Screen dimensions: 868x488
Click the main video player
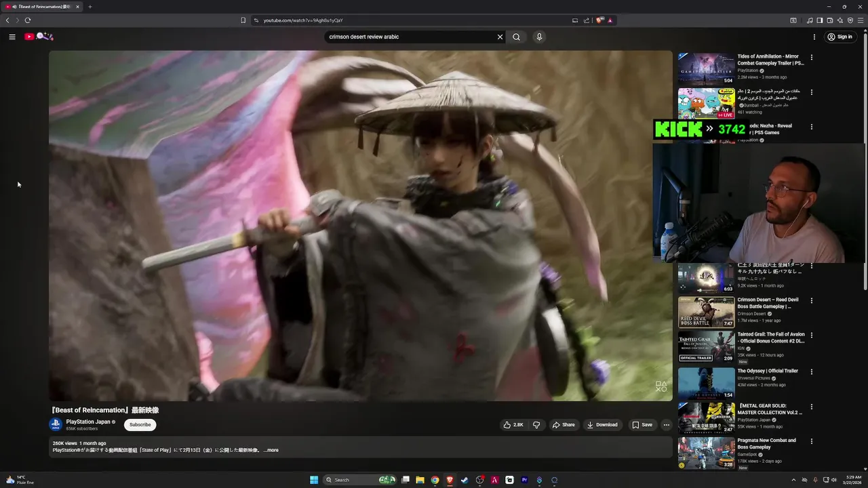point(360,226)
